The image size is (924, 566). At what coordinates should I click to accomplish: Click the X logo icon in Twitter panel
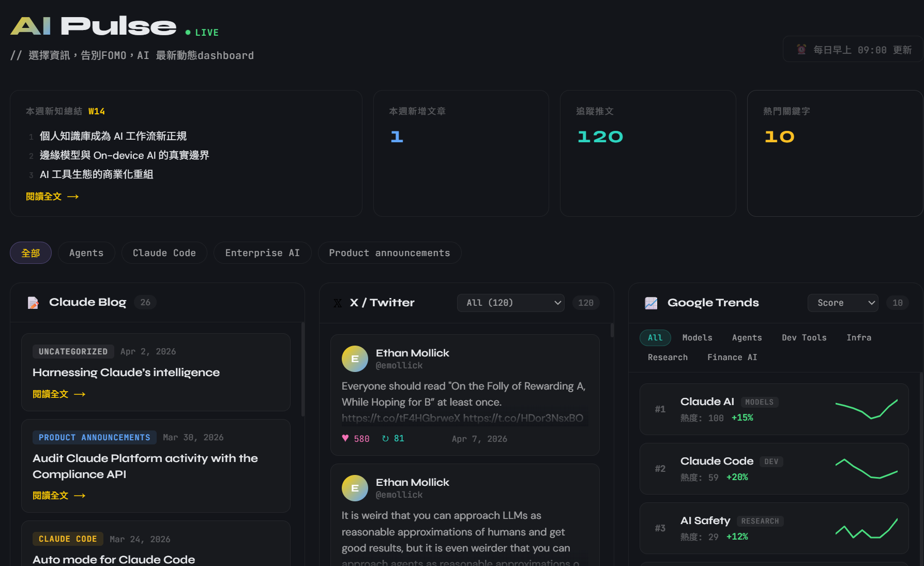[x=338, y=303]
